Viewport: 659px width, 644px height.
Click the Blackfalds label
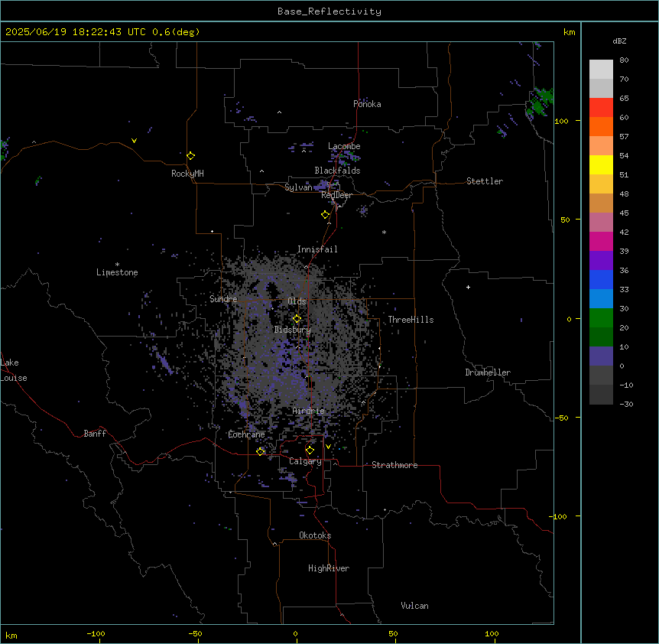click(x=337, y=171)
